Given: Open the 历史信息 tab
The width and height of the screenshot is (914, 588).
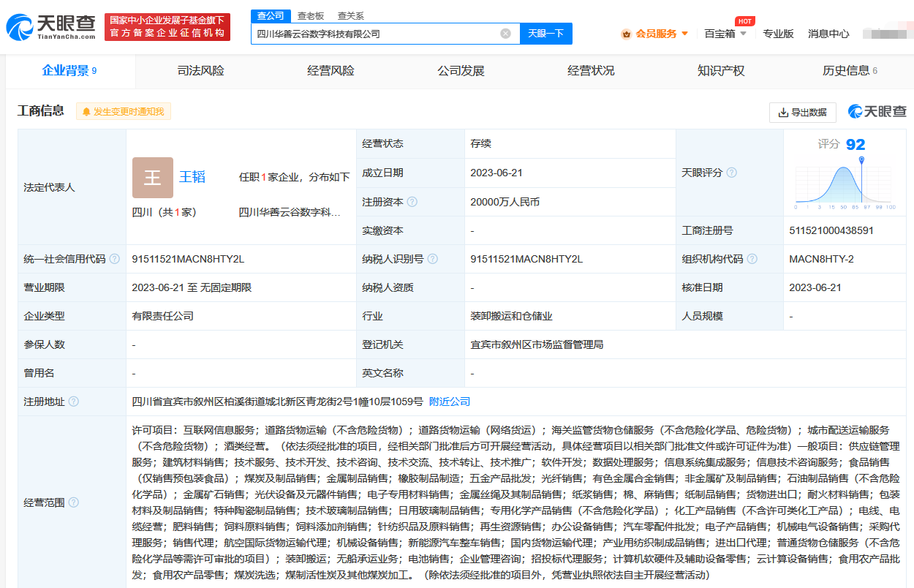Looking at the screenshot, I should [850, 71].
